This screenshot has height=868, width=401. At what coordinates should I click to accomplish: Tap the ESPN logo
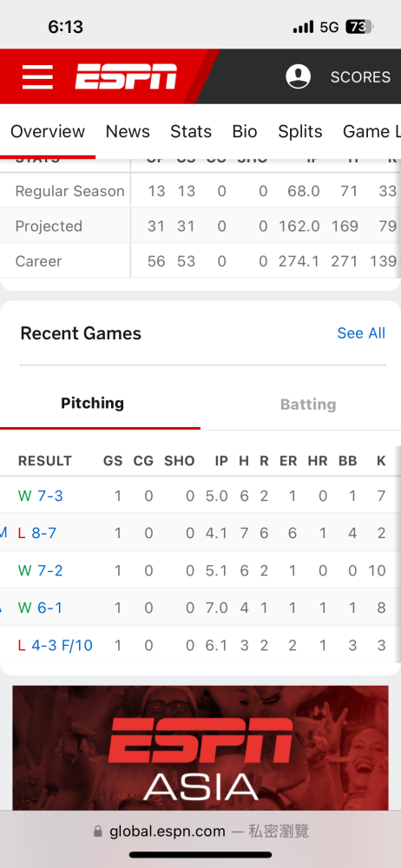126,76
